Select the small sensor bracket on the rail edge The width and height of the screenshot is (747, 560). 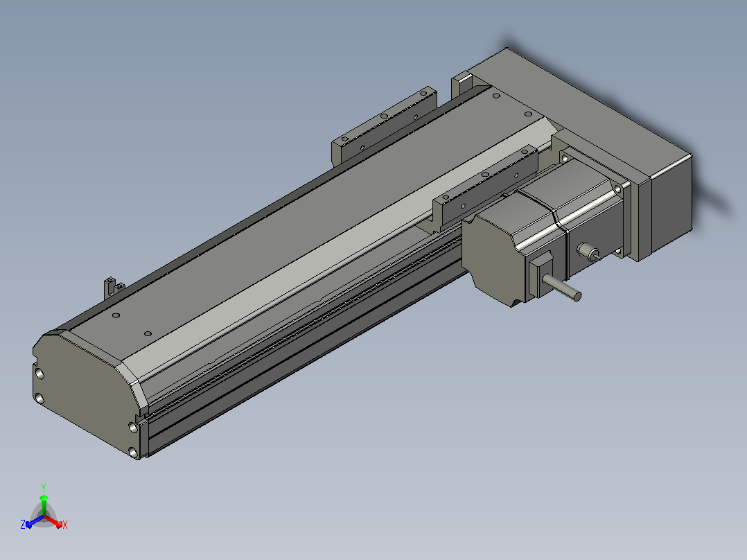coord(114,288)
